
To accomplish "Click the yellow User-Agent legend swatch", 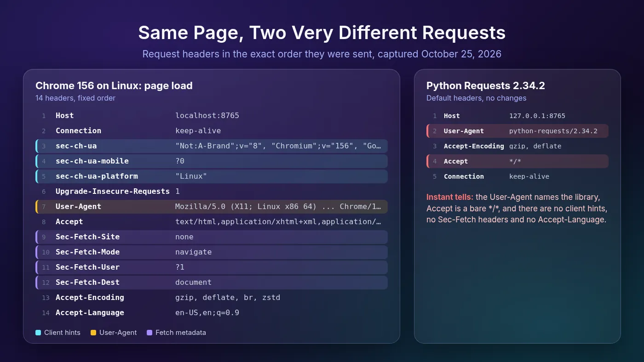I will pyautogui.click(x=93, y=333).
